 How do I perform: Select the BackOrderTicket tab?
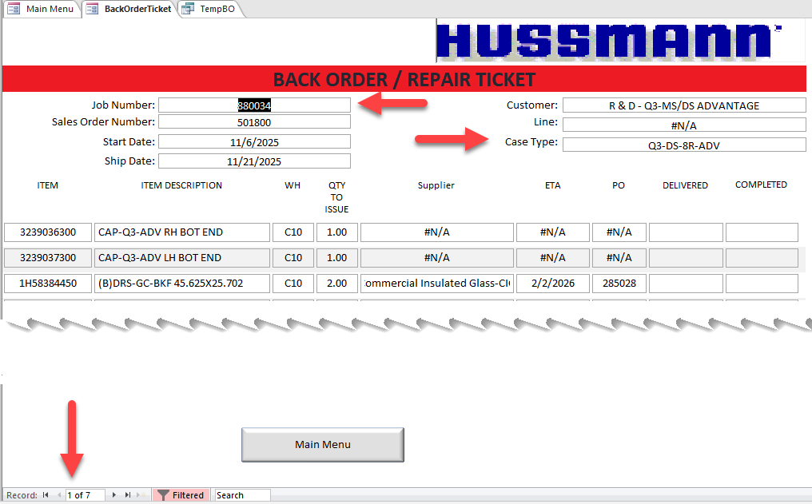(x=129, y=9)
